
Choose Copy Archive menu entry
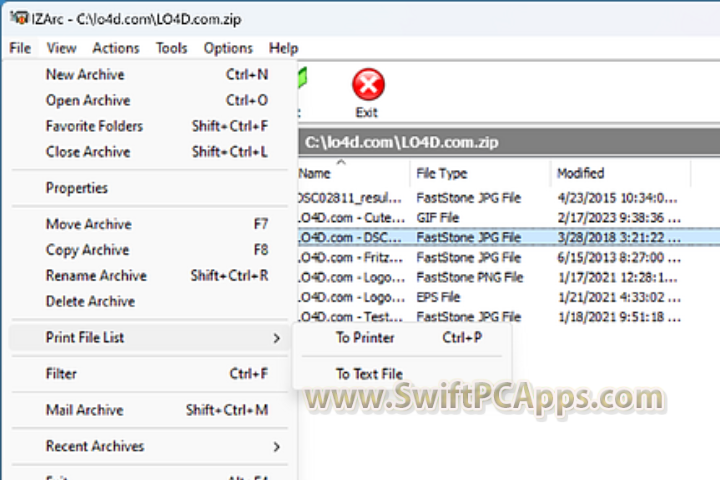[150, 249]
